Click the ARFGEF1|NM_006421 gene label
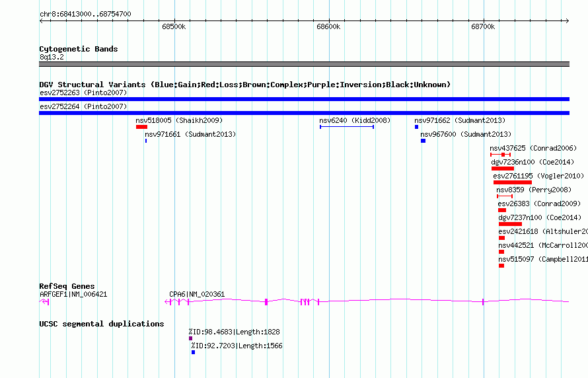The height and width of the screenshot is (378, 588). click(x=73, y=294)
